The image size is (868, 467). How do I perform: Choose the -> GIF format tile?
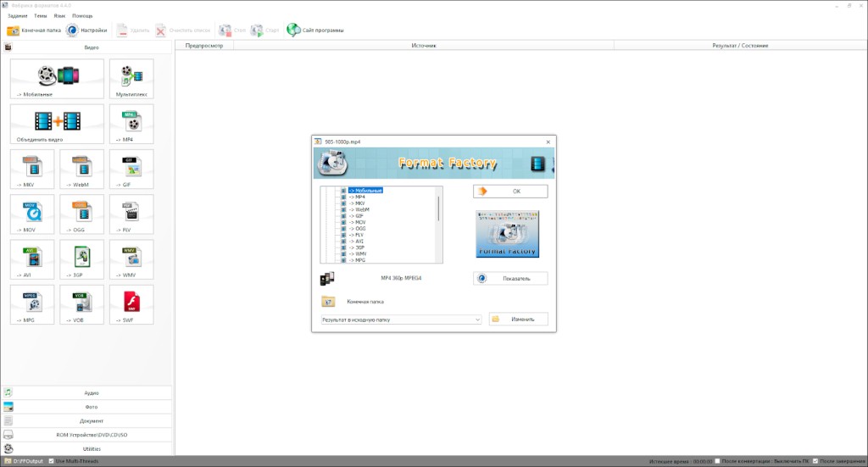[x=131, y=170]
